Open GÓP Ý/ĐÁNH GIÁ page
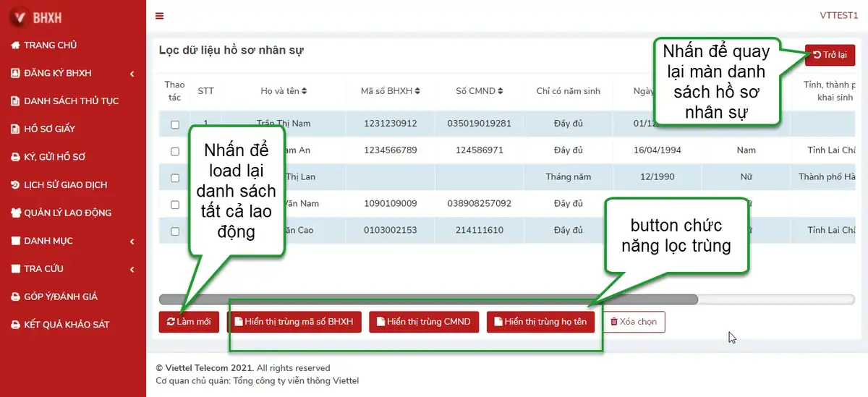This screenshot has width=868, height=397. pos(60,296)
